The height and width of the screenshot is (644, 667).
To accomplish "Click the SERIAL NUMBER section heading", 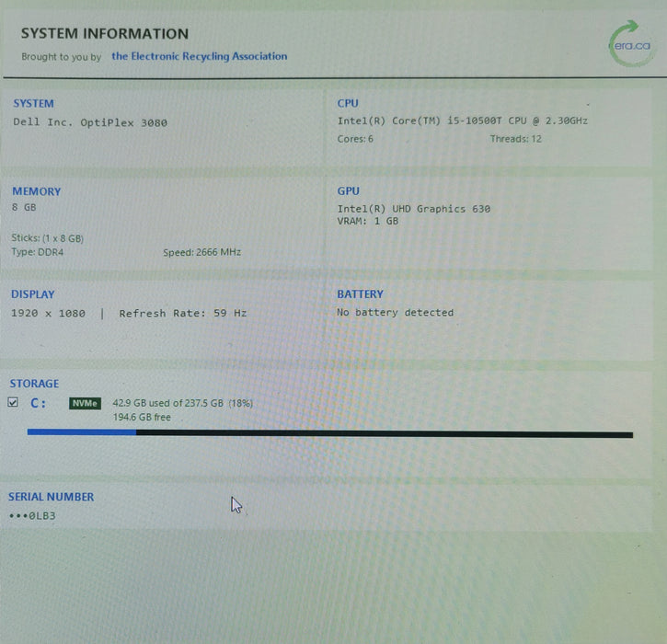I will coord(51,497).
